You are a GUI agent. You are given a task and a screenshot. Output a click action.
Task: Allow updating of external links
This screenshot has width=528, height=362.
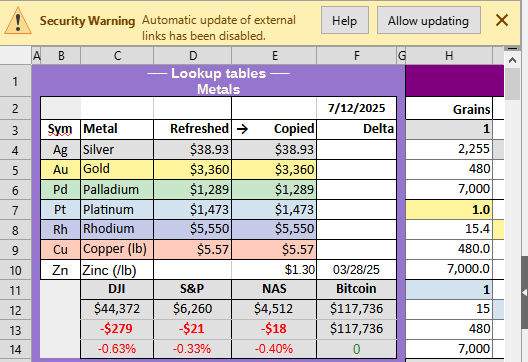click(x=428, y=21)
